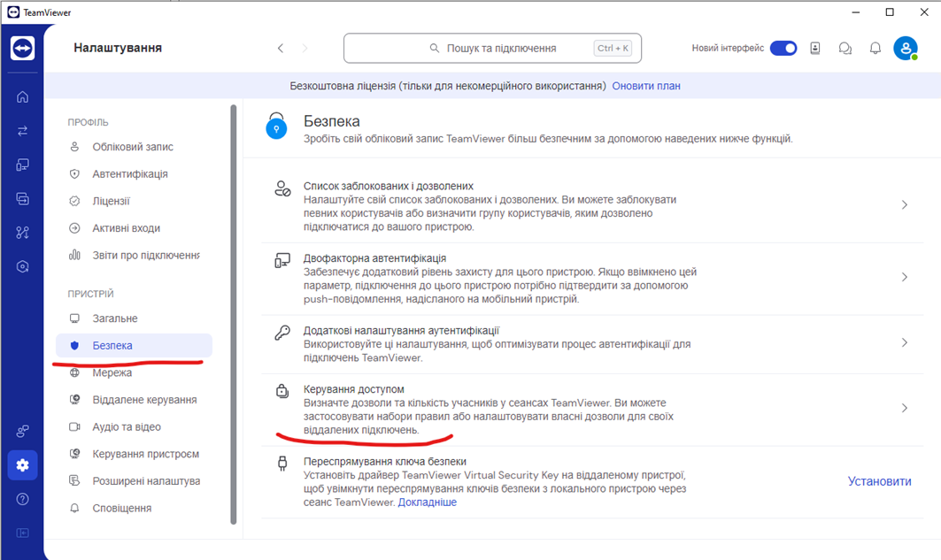Expand Двофакторна автентифікація chevron
Image resolution: width=941 pixels, height=560 pixels.
(x=904, y=277)
